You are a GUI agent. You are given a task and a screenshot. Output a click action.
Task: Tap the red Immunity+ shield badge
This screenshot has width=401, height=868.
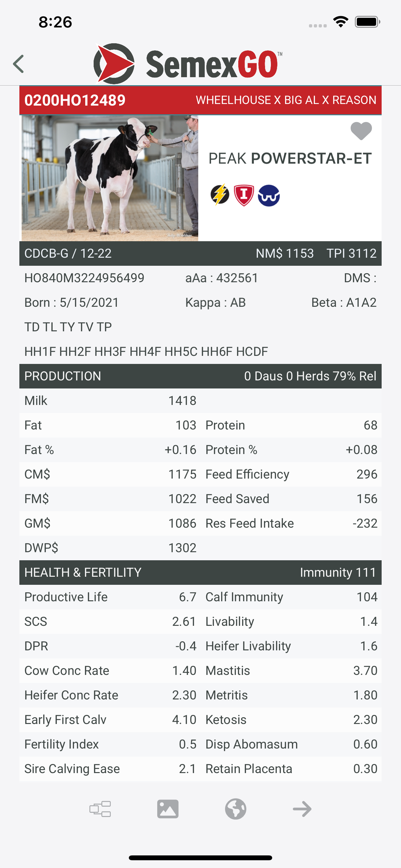[x=244, y=195]
